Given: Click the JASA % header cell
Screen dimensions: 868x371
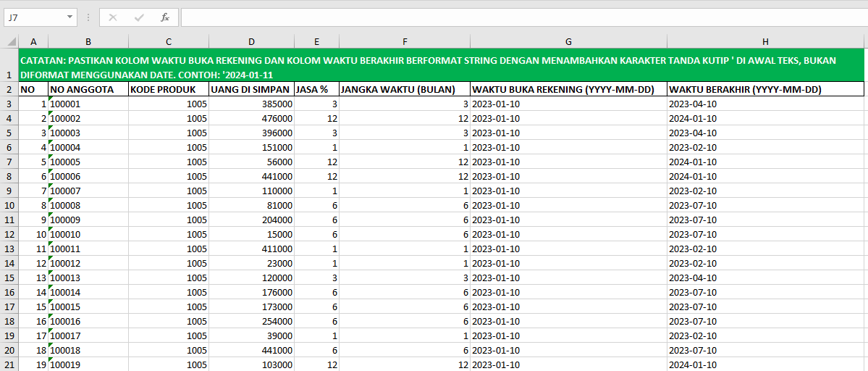Looking at the screenshot, I should click(316, 89).
